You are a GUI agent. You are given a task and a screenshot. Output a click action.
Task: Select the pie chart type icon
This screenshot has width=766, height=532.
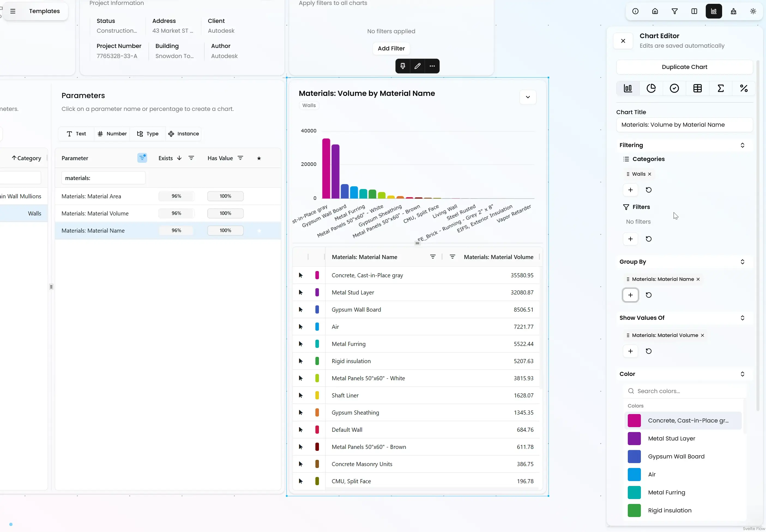click(x=651, y=88)
